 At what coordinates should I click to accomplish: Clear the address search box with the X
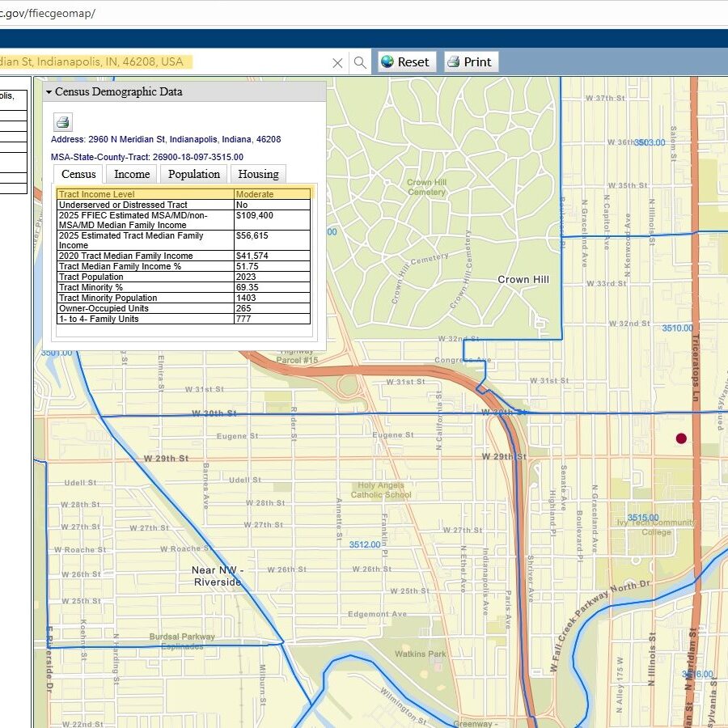tap(338, 62)
